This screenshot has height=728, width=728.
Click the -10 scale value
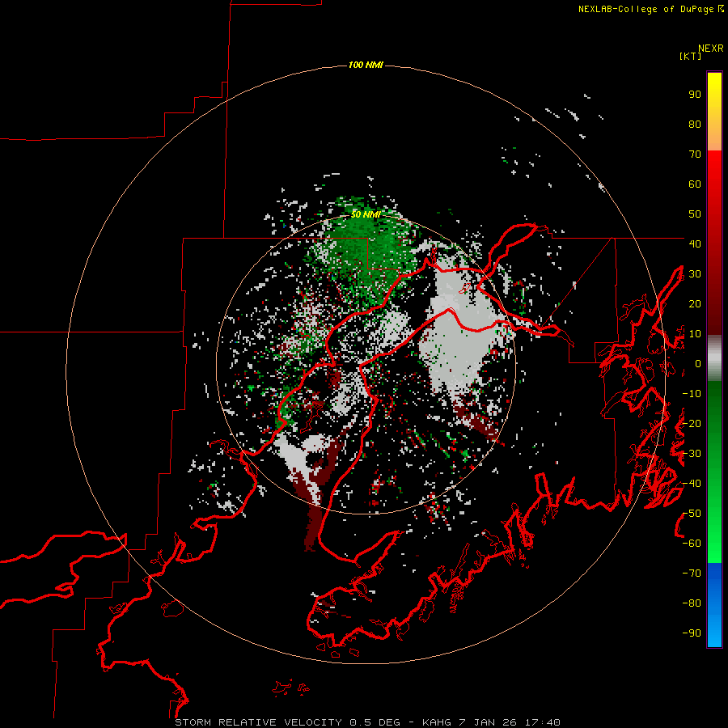[x=692, y=394]
